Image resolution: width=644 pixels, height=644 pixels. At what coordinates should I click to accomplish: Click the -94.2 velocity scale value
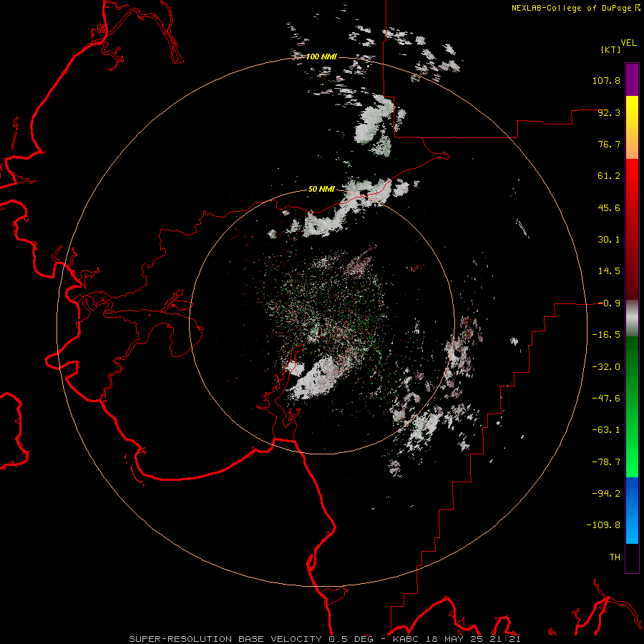click(x=606, y=494)
